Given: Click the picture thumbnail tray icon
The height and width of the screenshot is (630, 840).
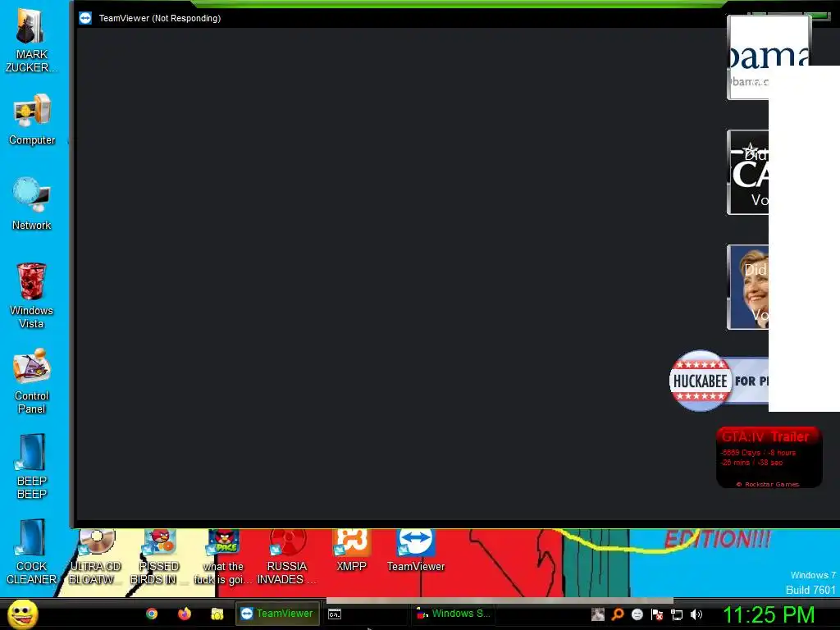Looking at the screenshot, I should coord(598,614).
